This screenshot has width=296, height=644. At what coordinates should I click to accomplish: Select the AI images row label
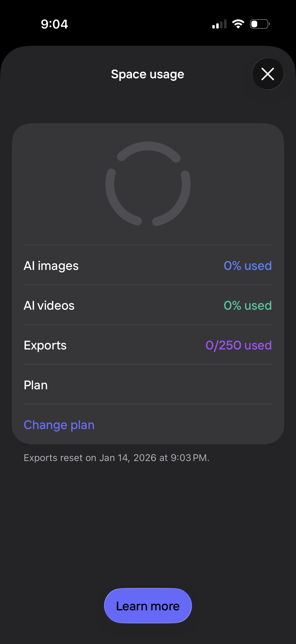[51, 266]
